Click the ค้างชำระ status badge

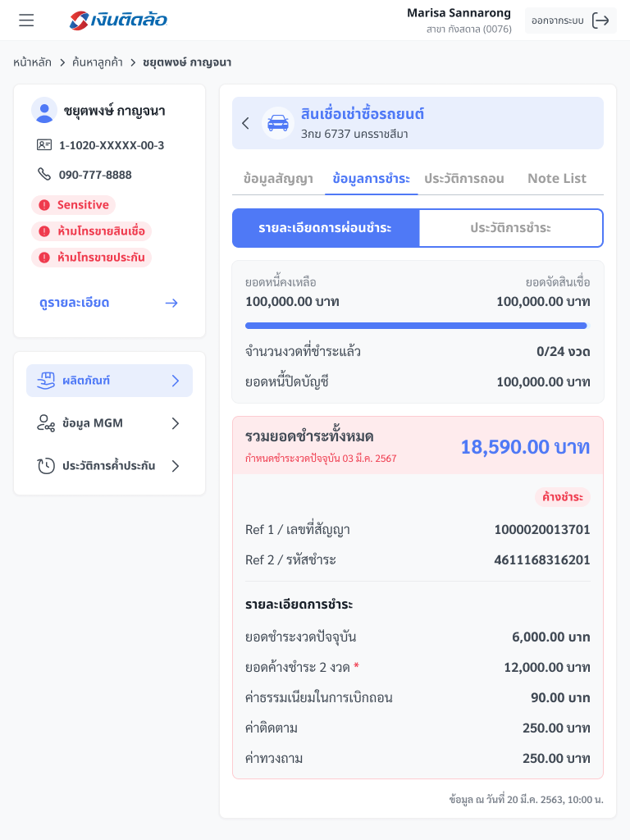pyautogui.click(x=563, y=497)
